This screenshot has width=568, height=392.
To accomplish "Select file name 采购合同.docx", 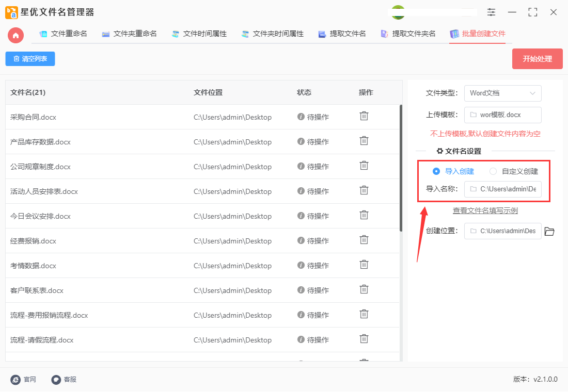I will pyautogui.click(x=34, y=117).
